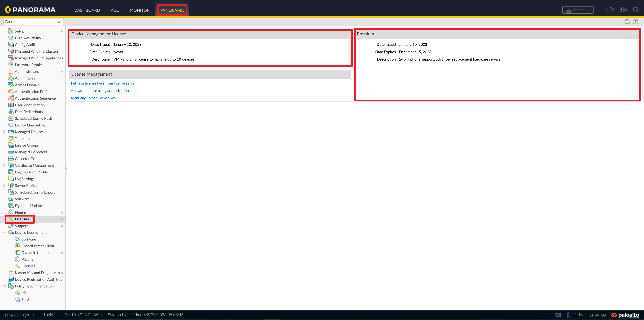The height and width of the screenshot is (320, 644).
Task: Open Master Key and Diagnostics
Action: (x=37, y=273)
